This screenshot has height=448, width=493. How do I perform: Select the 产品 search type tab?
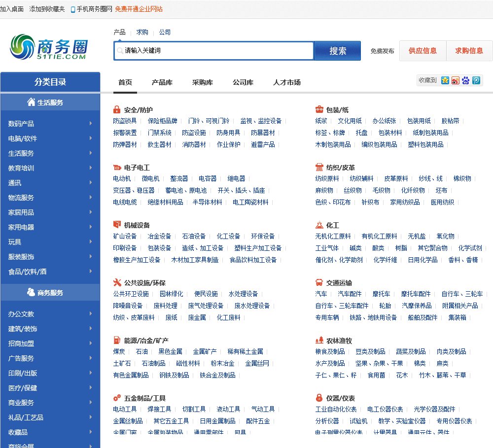point(119,32)
